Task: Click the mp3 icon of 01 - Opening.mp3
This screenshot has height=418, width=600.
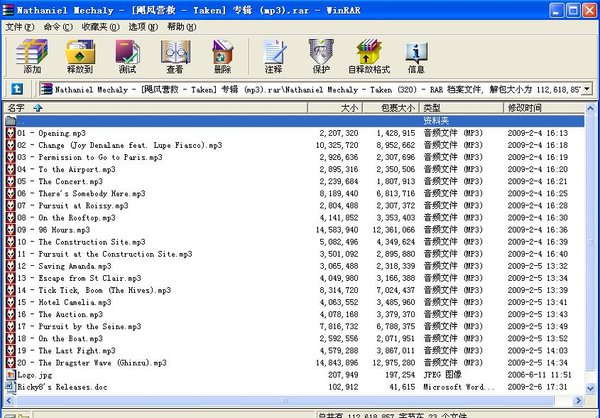Action: (11, 133)
